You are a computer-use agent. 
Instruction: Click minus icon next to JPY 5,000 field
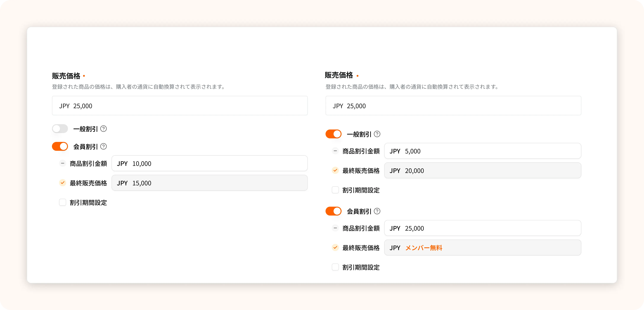click(335, 151)
